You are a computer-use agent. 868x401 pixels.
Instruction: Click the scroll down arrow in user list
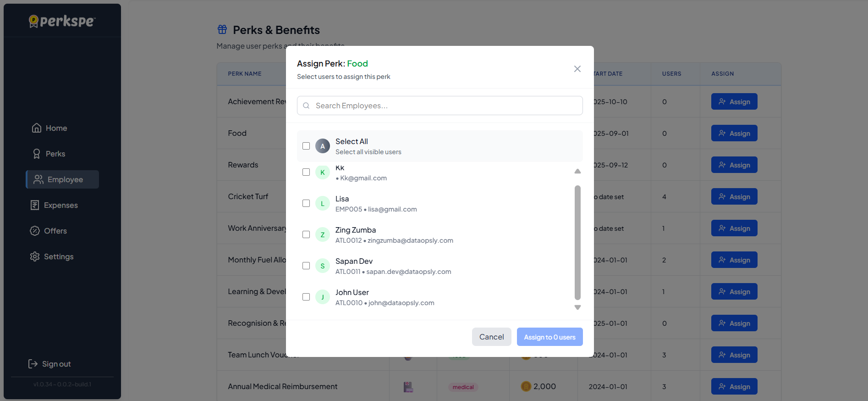[x=577, y=307]
